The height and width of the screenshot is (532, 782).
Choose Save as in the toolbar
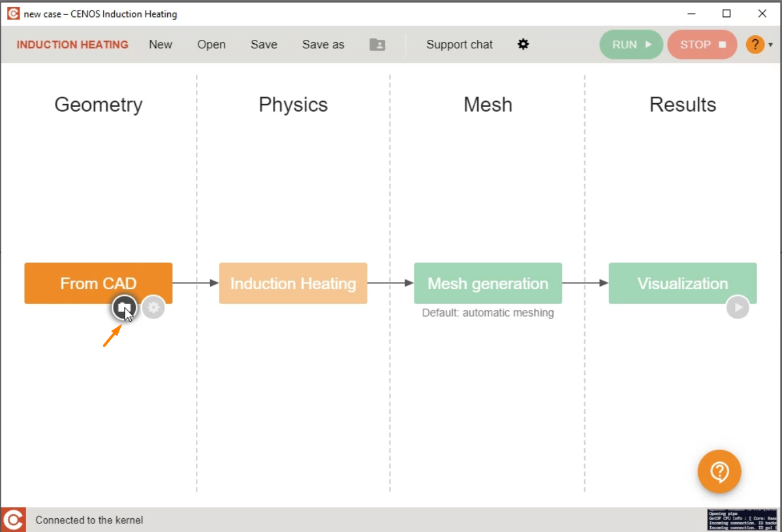(x=323, y=44)
